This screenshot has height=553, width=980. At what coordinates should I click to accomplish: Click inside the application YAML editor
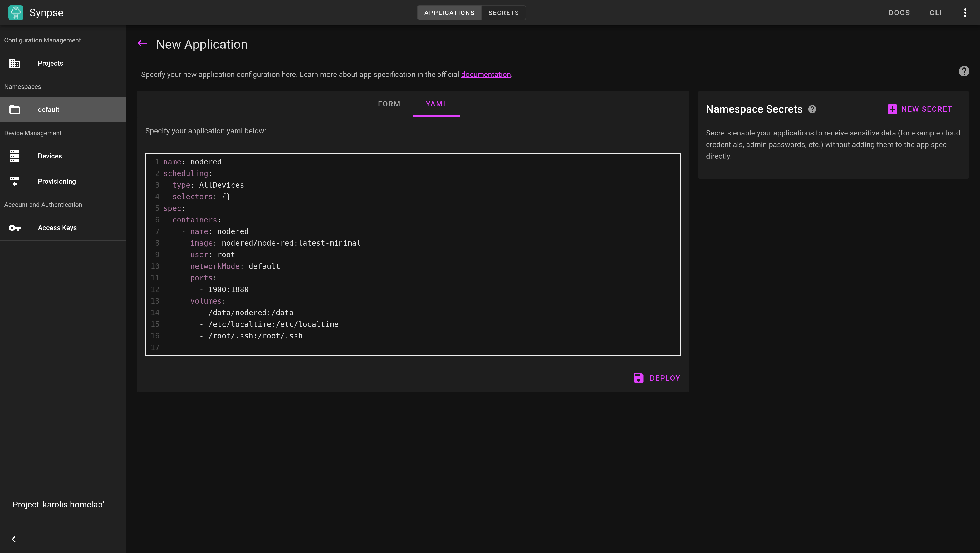380,255
